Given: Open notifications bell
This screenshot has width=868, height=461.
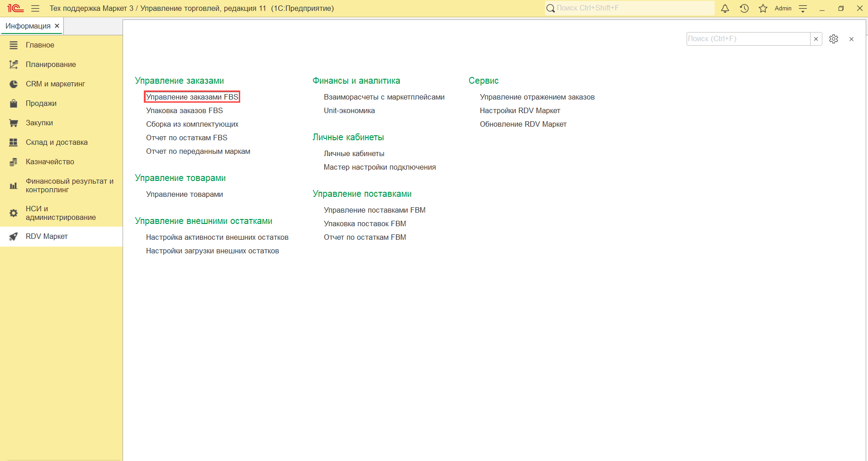Looking at the screenshot, I should point(725,8).
